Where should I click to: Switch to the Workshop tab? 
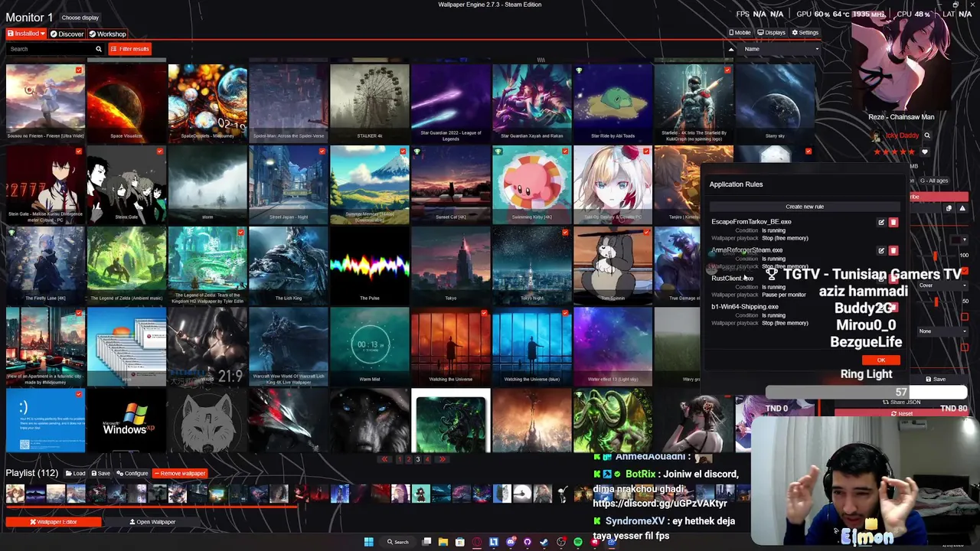pos(107,34)
